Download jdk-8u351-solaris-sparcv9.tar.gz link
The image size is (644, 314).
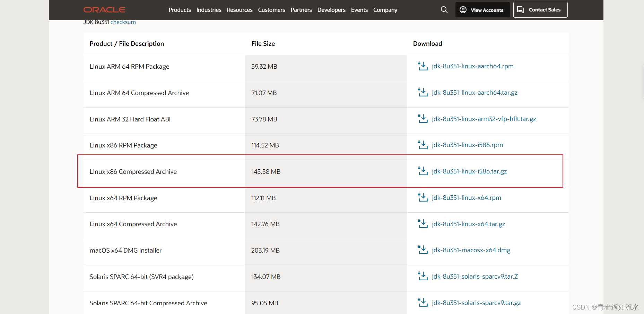pos(476,303)
